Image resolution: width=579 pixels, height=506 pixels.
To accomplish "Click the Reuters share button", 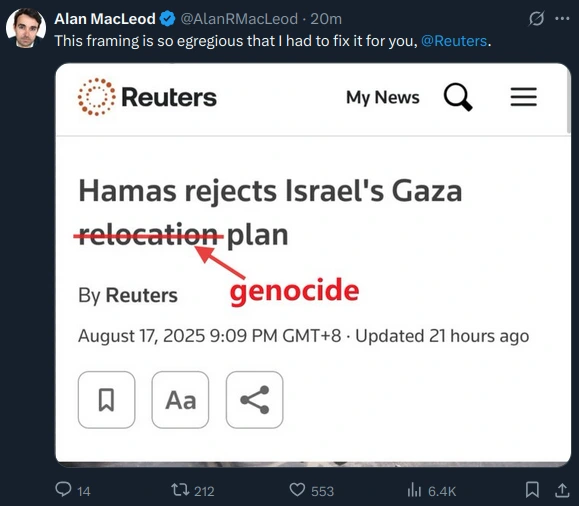I will click(254, 400).
